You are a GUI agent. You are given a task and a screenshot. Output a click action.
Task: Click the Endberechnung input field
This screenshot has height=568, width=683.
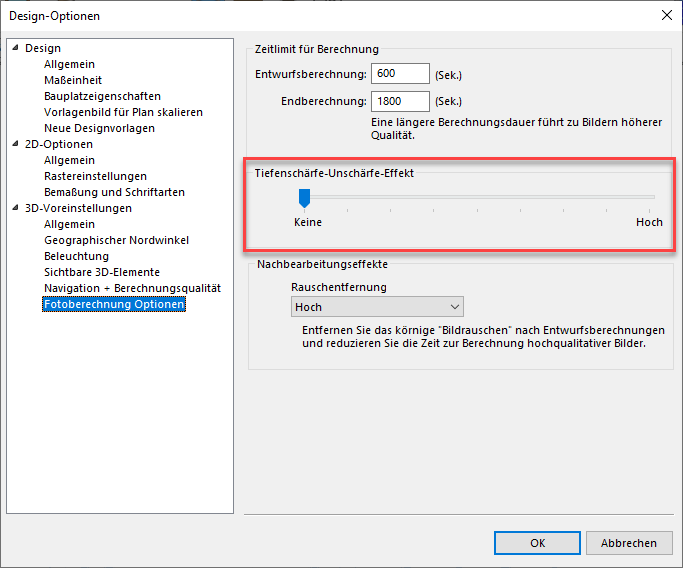tap(399, 101)
